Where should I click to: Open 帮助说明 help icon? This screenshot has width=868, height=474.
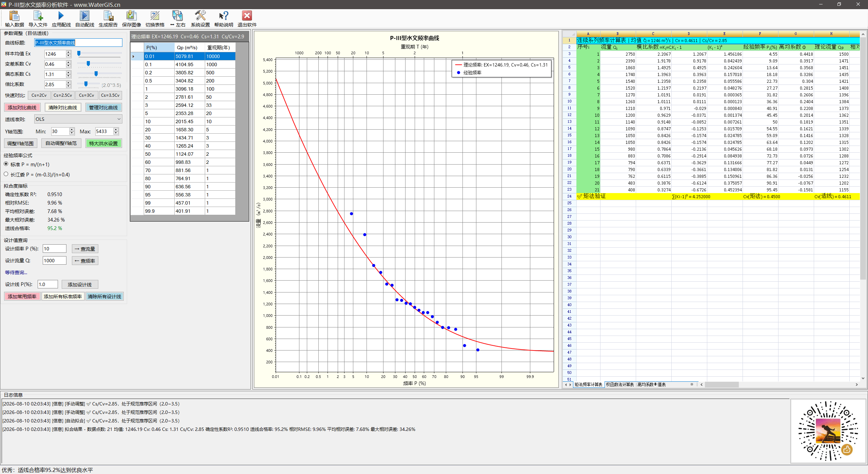point(223,19)
